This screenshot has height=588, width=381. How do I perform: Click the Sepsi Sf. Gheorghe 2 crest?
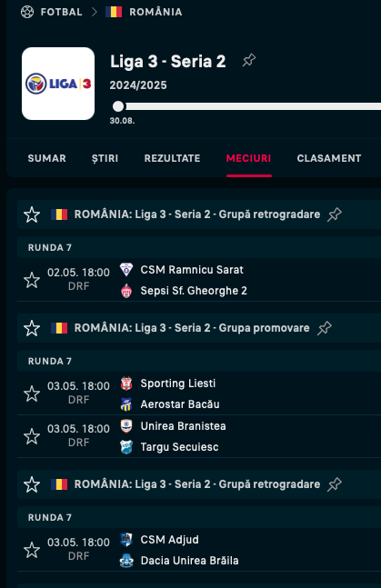pyautogui.click(x=126, y=291)
